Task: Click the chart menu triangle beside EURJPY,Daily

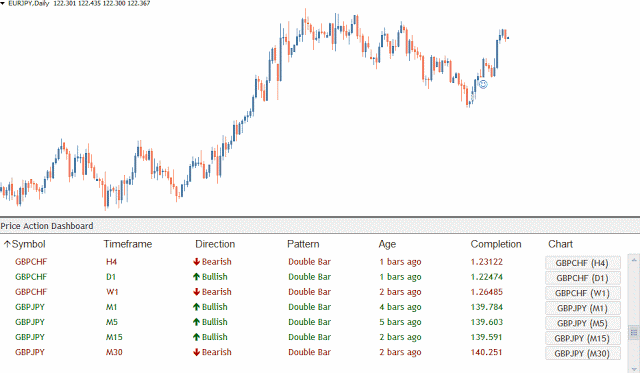Action: tap(2, 3)
